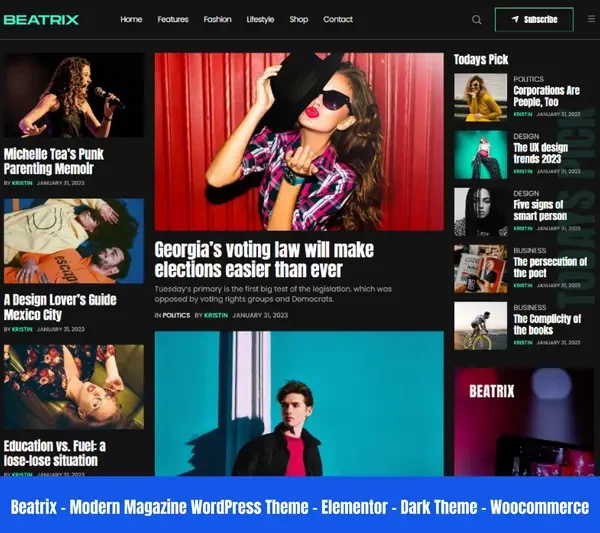Click JANUARY 31, 2023 date under Georgia headline
This screenshot has width=600, height=533.
point(260,315)
